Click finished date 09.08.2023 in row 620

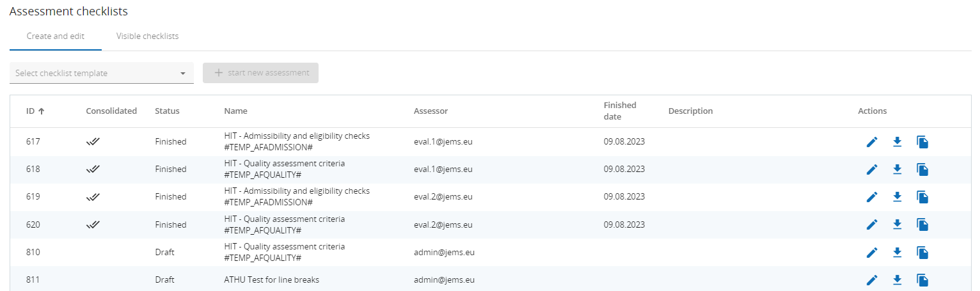[x=624, y=224]
